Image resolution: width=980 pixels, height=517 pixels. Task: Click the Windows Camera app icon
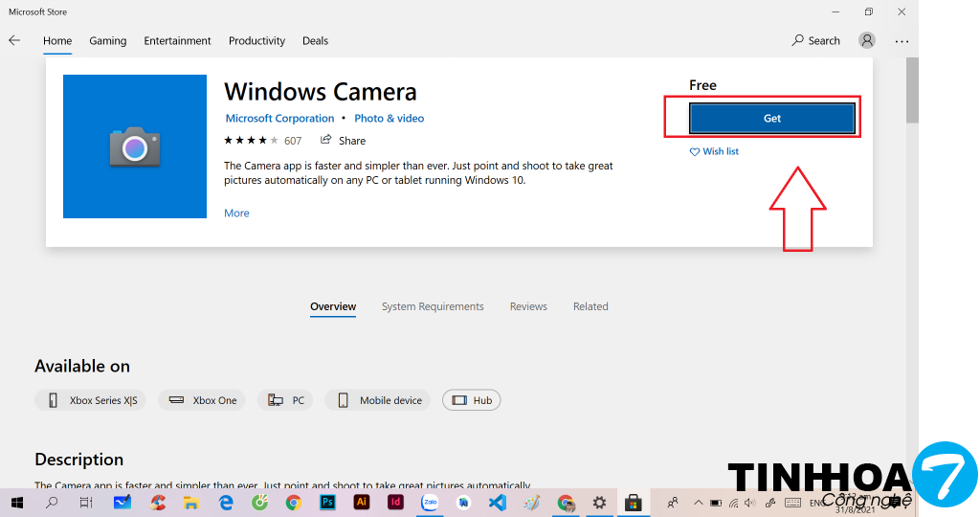coord(135,146)
